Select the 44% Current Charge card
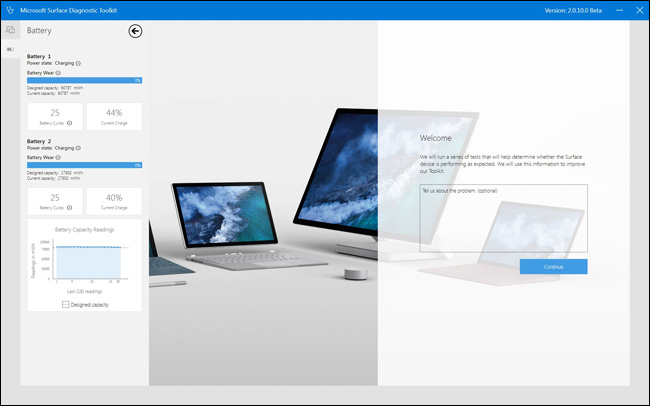Screen dimensions: 650x406 pyautogui.click(x=114, y=117)
